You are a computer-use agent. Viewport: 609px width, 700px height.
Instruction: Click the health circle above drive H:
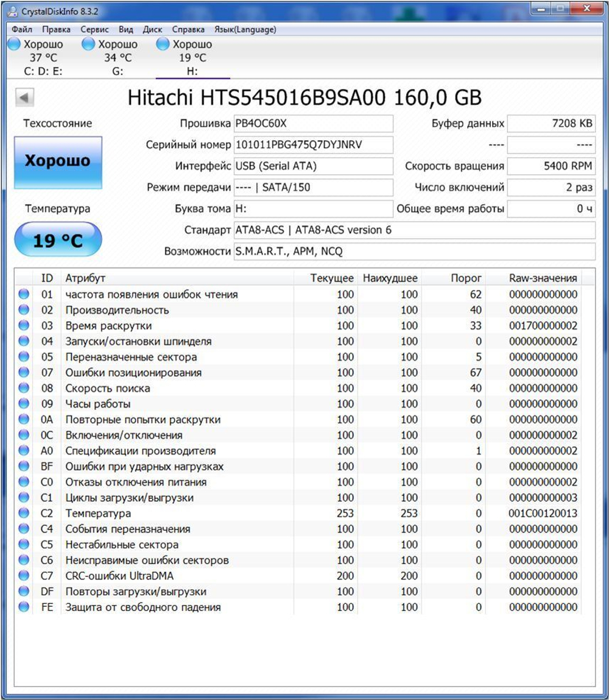coord(162,44)
